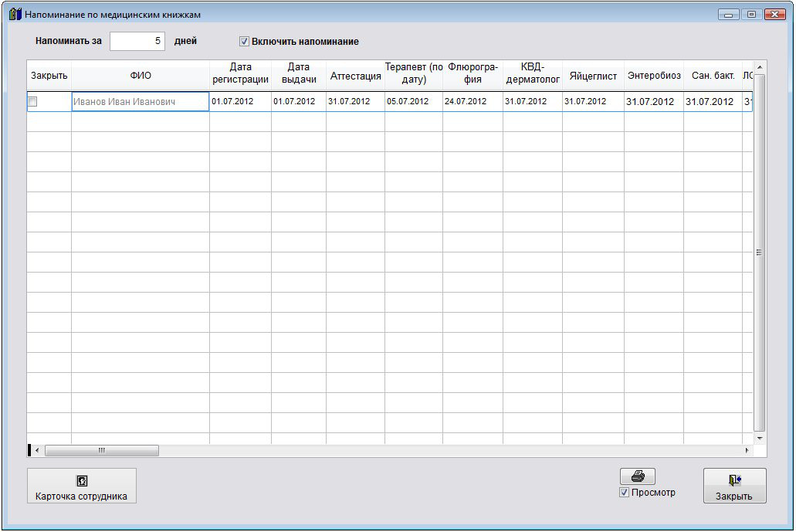Click the horizontal scrollbar thumb
The width and height of the screenshot is (796, 532).
tap(101, 450)
